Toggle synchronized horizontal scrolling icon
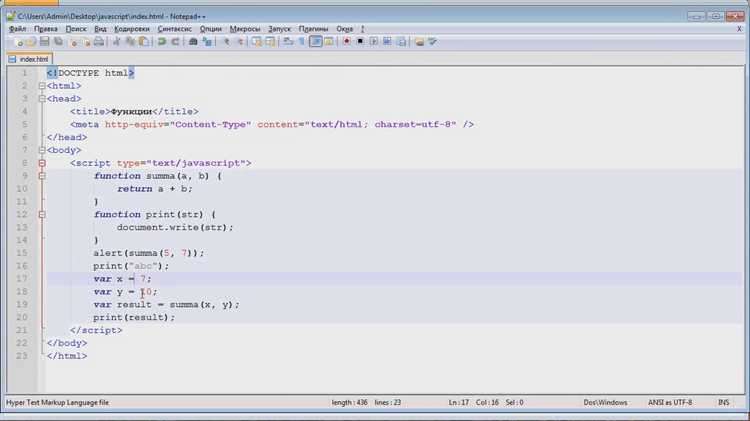The image size is (750, 421). click(270, 42)
